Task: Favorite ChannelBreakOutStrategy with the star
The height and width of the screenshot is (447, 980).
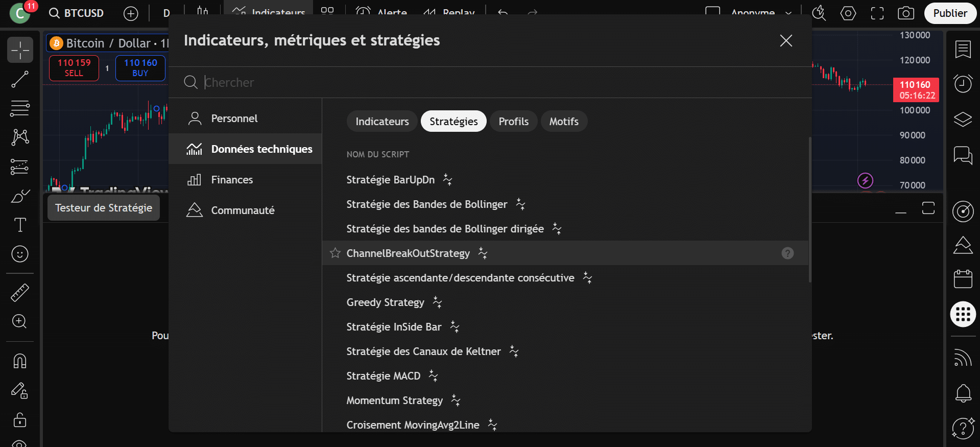Action: point(335,253)
